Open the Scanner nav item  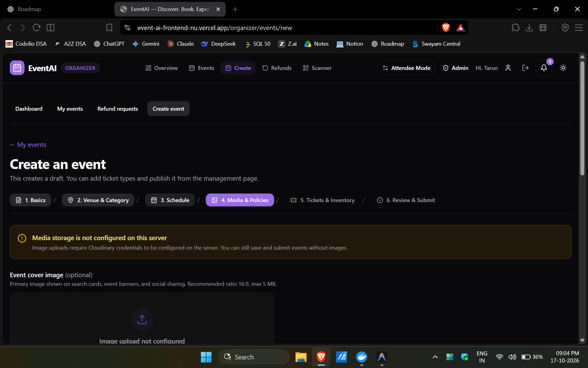point(317,68)
